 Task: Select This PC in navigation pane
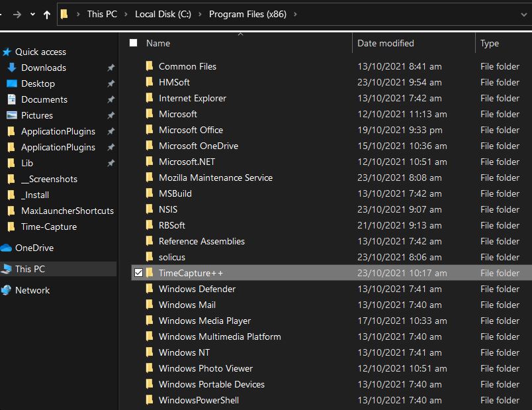[x=30, y=269]
